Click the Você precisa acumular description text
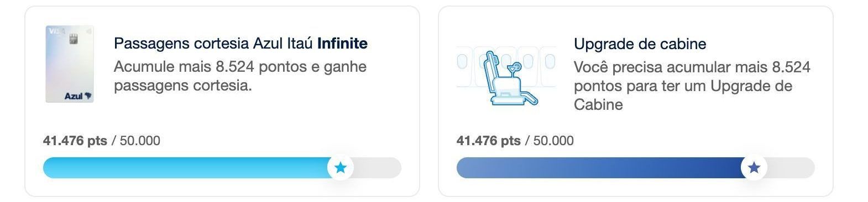This screenshot has width=868, height=202. (x=692, y=86)
